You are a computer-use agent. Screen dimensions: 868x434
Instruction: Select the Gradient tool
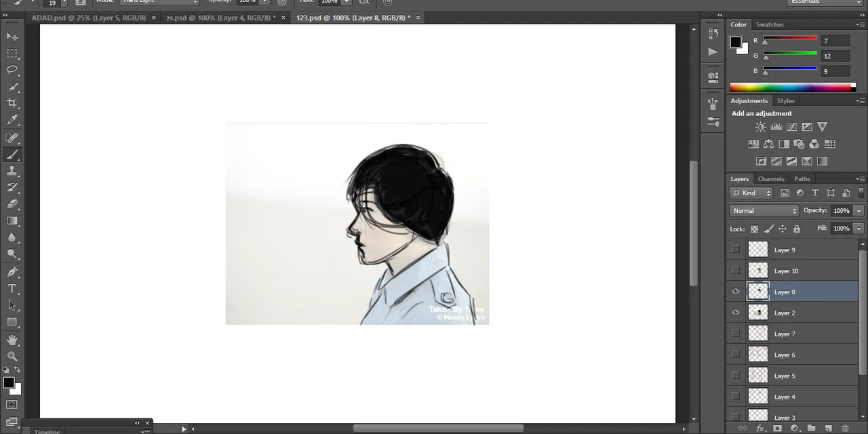tap(12, 221)
